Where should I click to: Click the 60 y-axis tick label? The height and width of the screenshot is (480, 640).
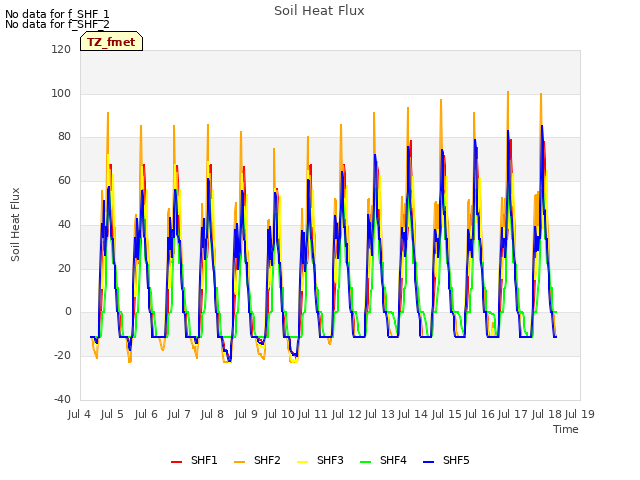click(x=64, y=180)
